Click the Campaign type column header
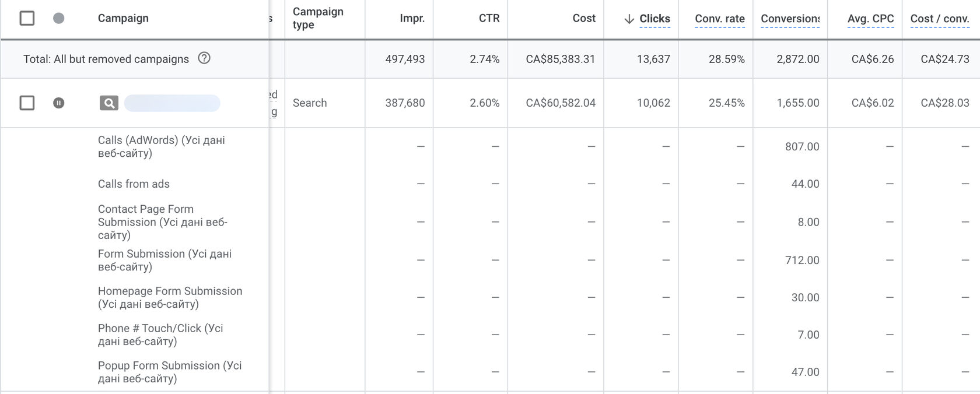The width and height of the screenshot is (980, 394). [x=318, y=18]
